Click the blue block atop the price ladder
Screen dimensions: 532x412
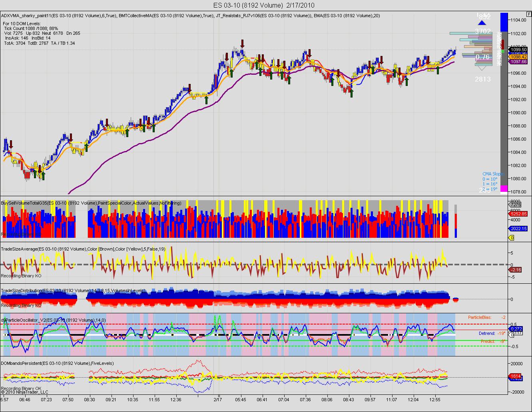(x=504, y=22)
